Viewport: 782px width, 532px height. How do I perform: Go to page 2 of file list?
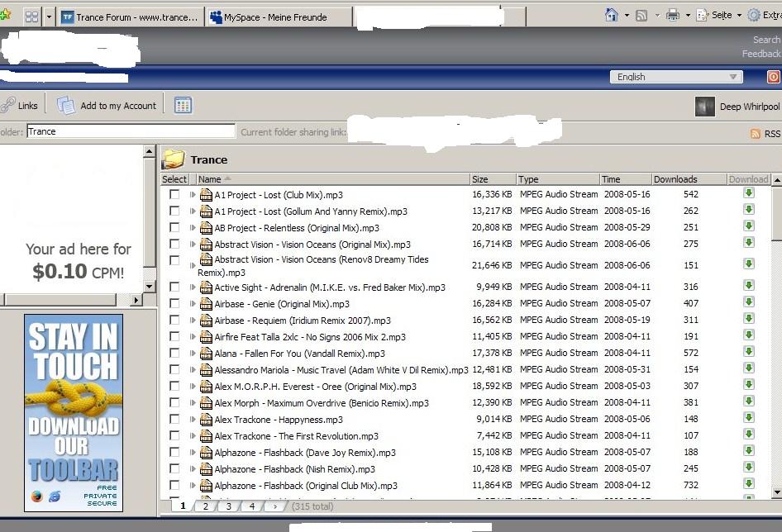point(206,506)
